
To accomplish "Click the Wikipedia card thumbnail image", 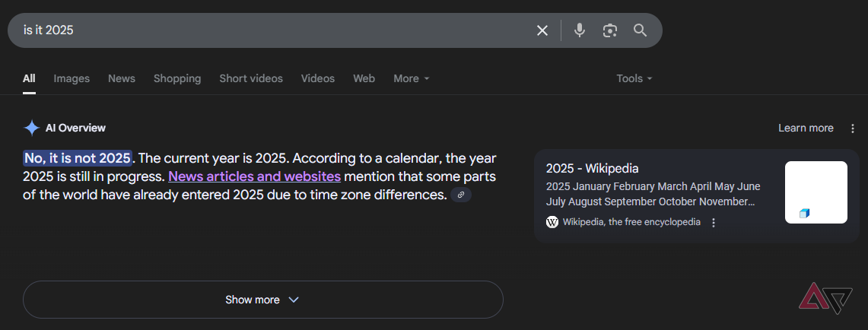I will (816, 192).
